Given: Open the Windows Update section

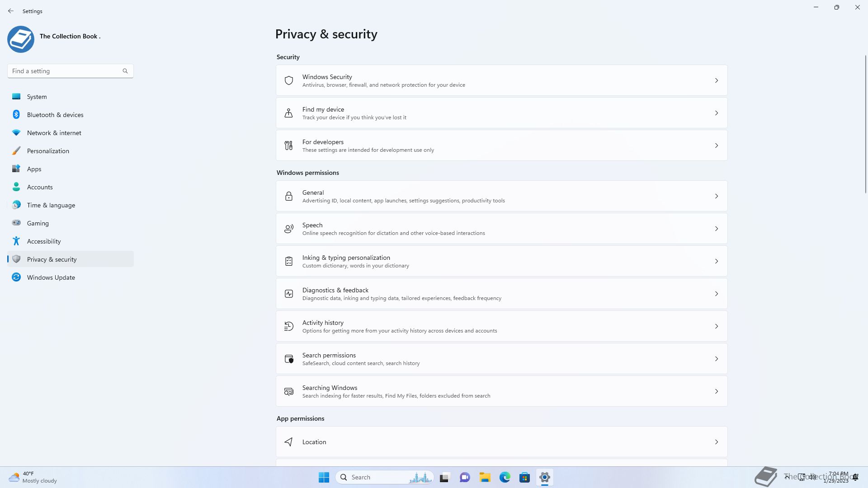Looking at the screenshot, I should 51,277.
